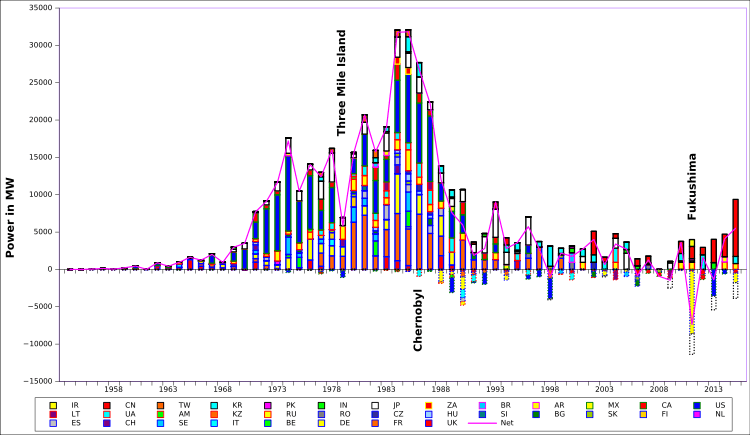Image resolution: width=750 pixels, height=435 pixels.
Task: Click the US legend color swatch
Action: (697, 405)
